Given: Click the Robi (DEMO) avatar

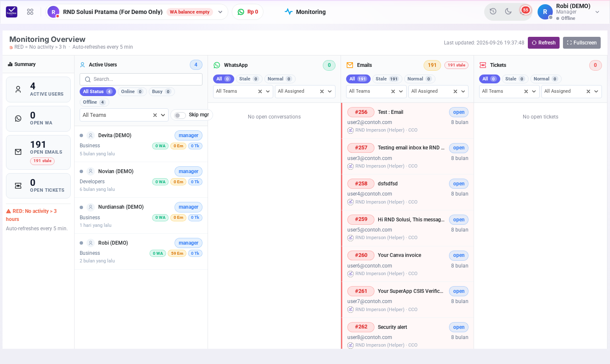Looking at the screenshot, I should [x=545, y=12].
